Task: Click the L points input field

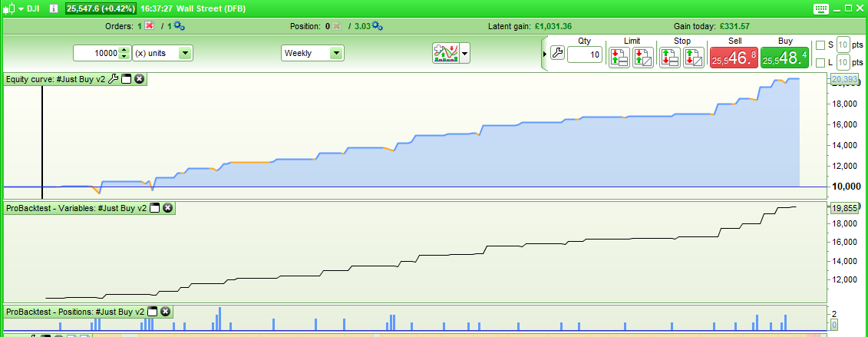Action: point(843,62)
